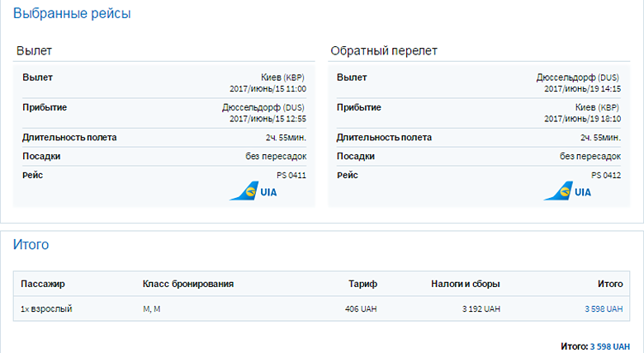Click flight number PS 0412
The width and height of the screenshot is (644, 353).
605,175
